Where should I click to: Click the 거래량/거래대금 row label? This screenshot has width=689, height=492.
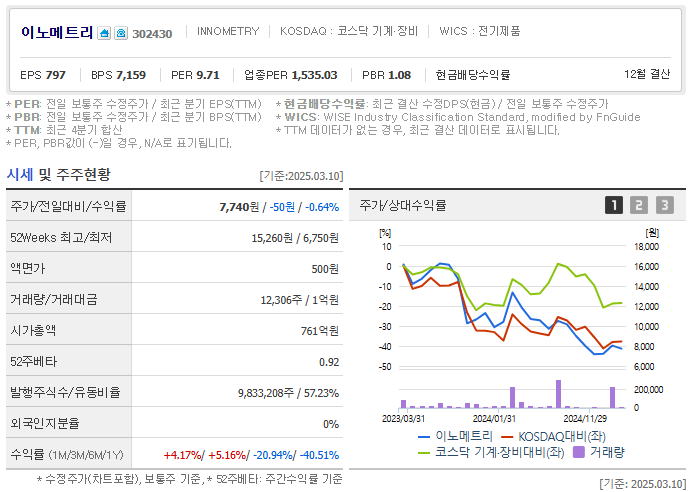[x=54, y=300]
